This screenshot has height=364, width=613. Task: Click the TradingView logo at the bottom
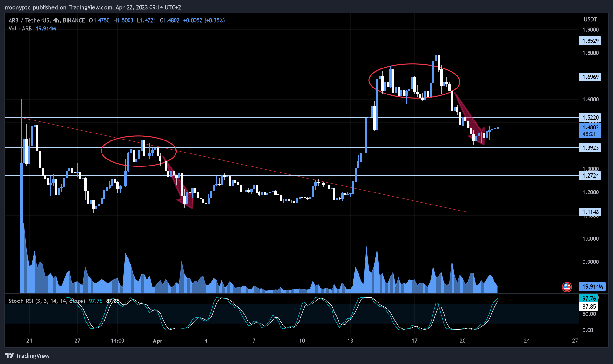click(27, 356)
